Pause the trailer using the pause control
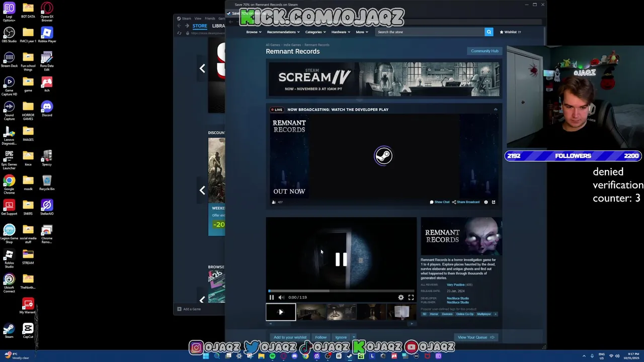 pos(272,297)
